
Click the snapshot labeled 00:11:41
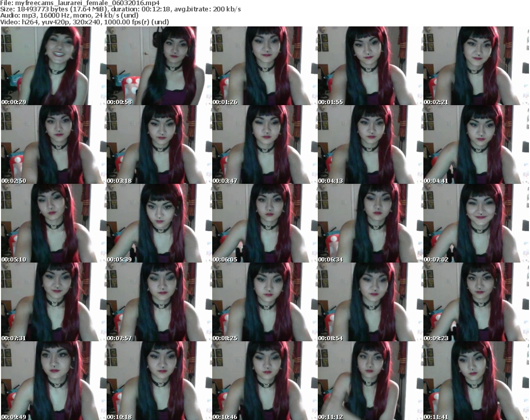476,381
